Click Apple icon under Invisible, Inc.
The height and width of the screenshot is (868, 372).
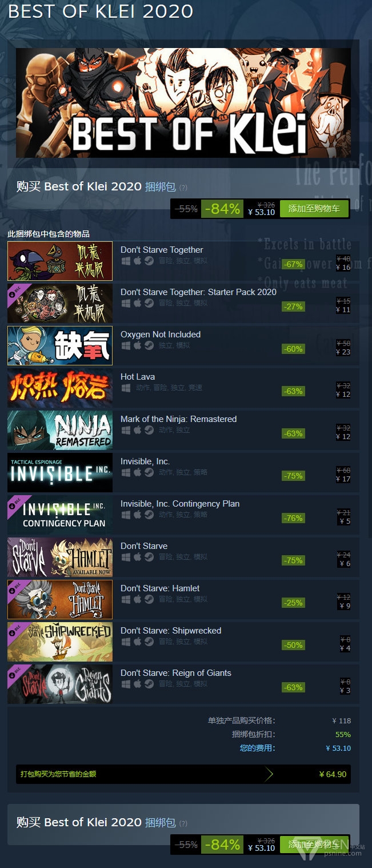[137, 472]
